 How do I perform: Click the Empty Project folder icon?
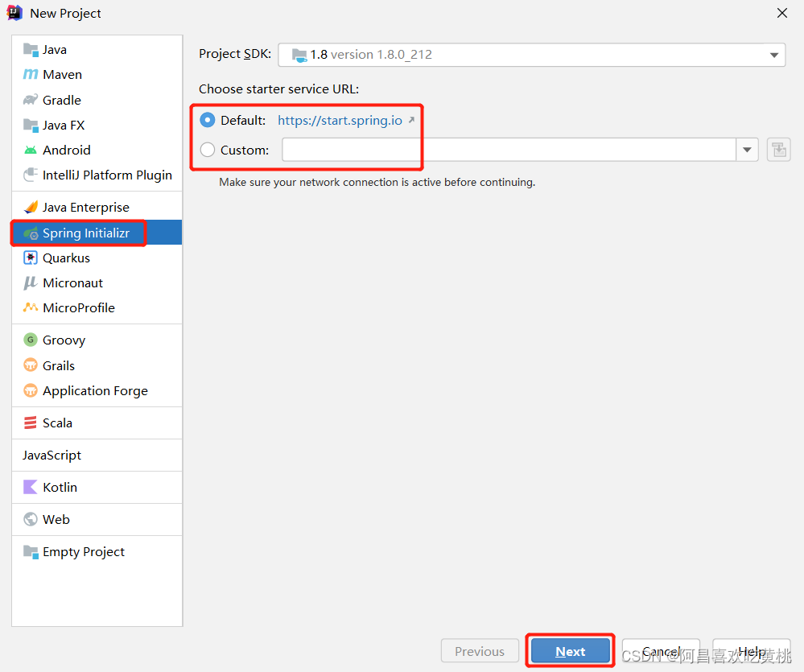click(x=31, y=552)
